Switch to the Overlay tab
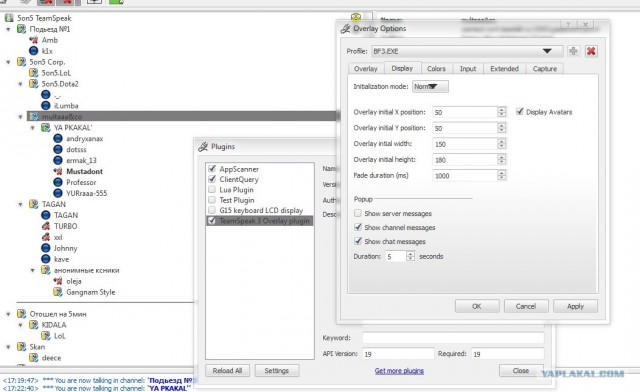Screen dimensions: 640x392 pyautogui.click(x=366, y=69)
